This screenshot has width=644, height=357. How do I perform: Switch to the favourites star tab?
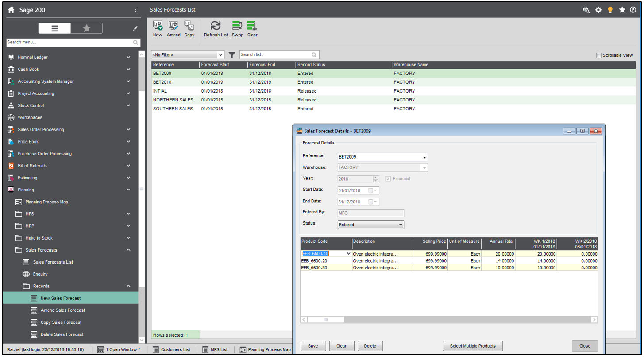coord(86,28)
